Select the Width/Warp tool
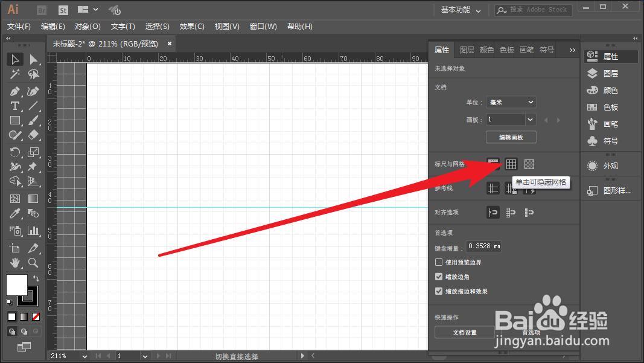The image size is (644, 363). (14, 167)
